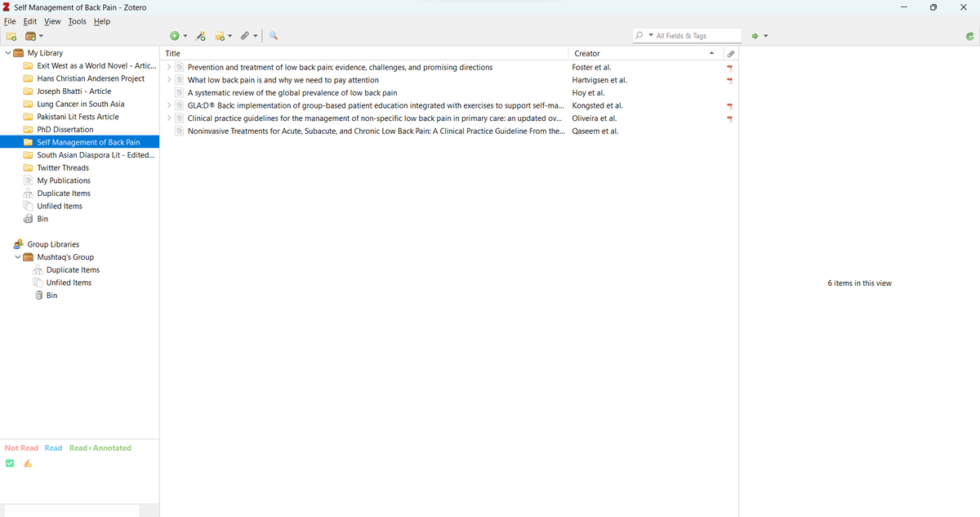Click the green Locate arrow icon

click(756, 36)
